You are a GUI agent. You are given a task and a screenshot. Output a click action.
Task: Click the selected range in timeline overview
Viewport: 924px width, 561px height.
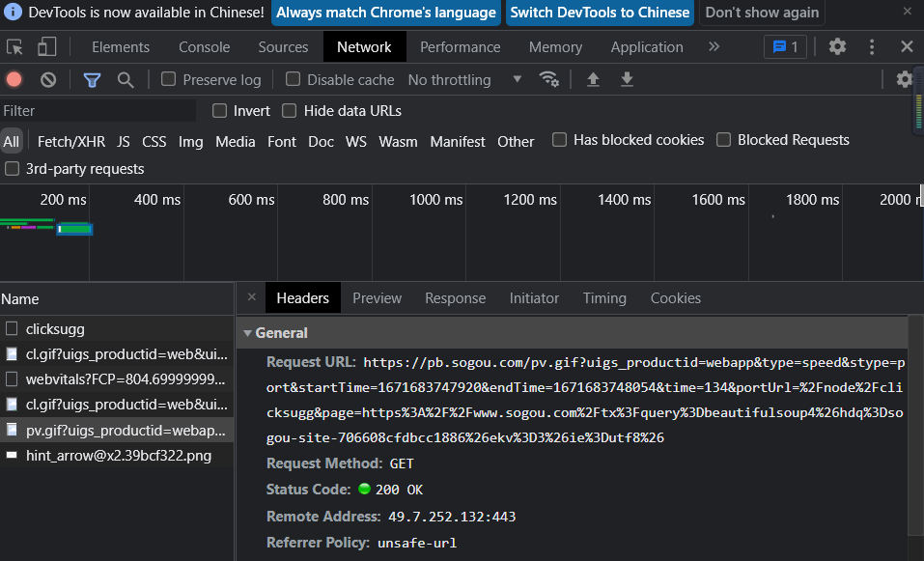click(x=75, y=229)
